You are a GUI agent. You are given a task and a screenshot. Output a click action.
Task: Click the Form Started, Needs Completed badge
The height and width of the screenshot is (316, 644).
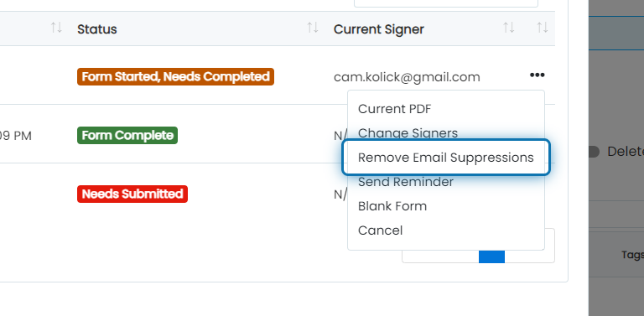(175, 77)
